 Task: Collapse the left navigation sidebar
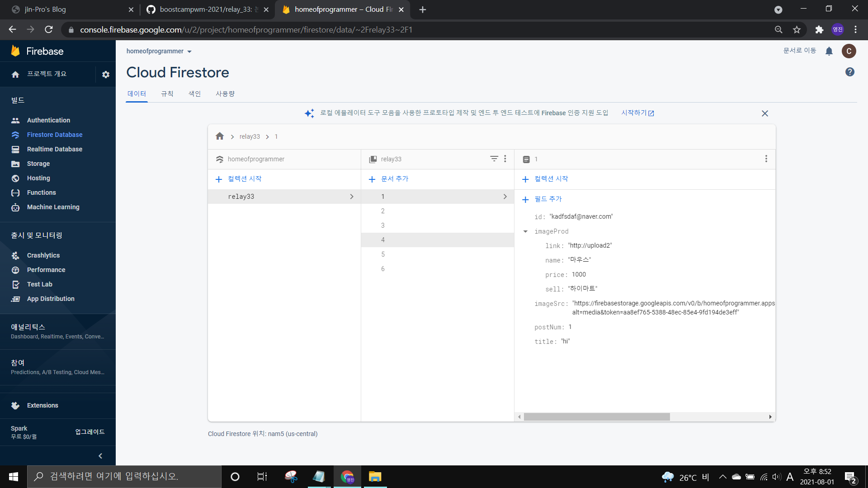(100, 455)
